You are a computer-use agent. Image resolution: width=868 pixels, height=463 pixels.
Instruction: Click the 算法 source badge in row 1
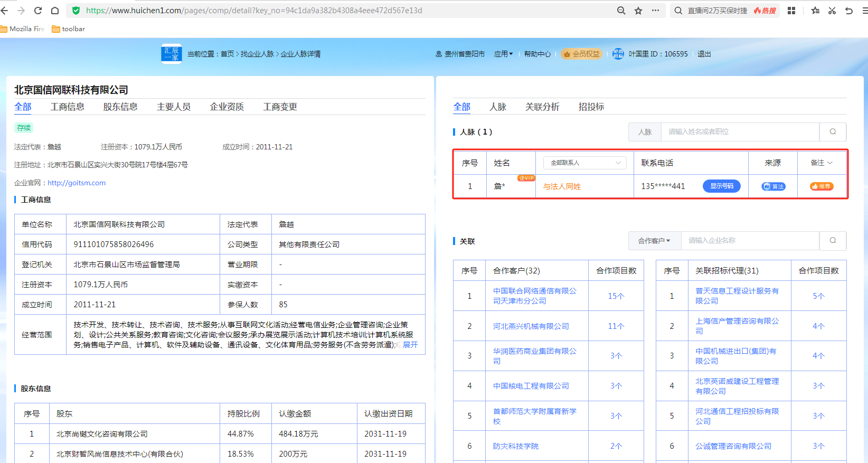[x=773, y=186]
